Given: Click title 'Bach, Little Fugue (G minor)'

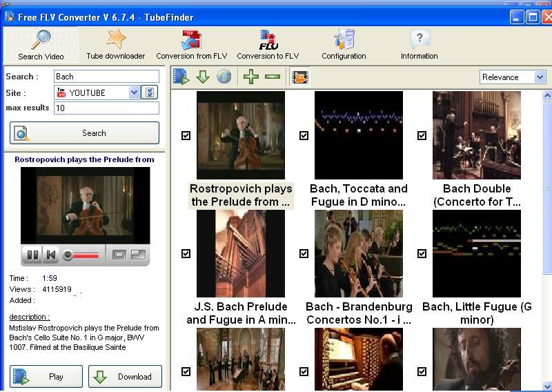Looking at the screenshot, I should pos(477,313).
